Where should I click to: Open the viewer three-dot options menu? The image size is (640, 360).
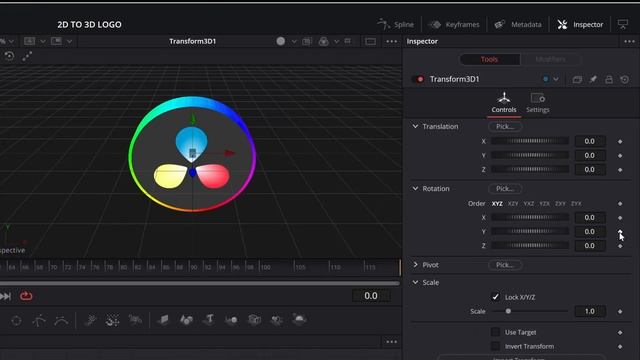point(391,42)
